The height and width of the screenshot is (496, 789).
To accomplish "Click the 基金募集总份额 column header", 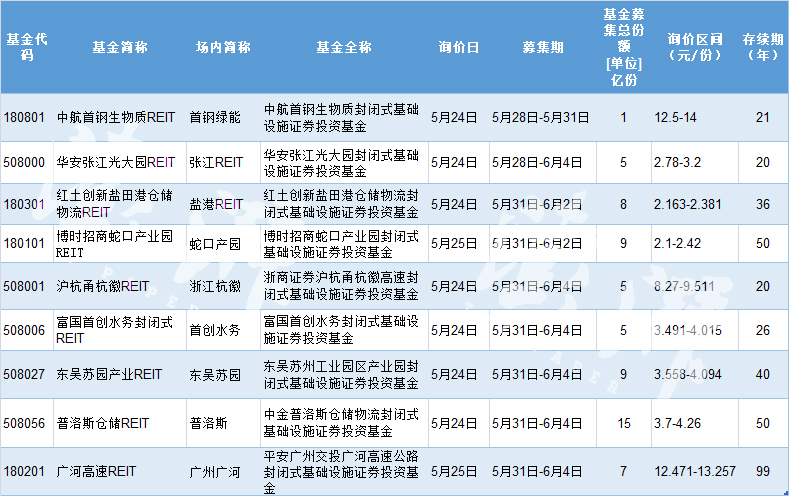I will (x=623, y=47).
